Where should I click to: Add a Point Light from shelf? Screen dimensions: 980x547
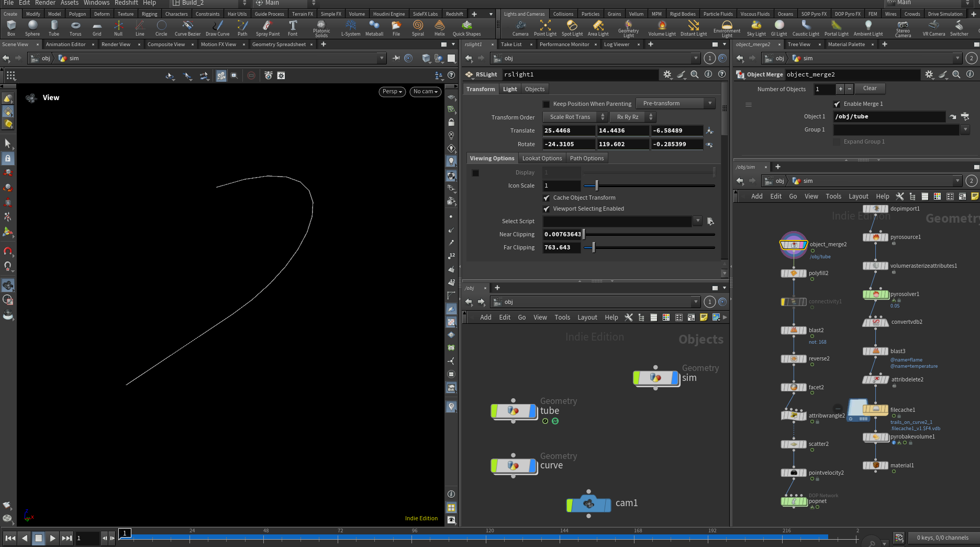click(x=545, y=28)
